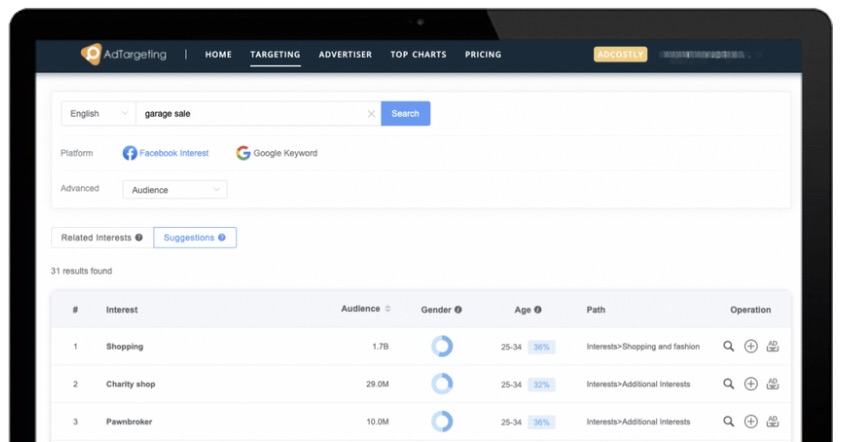Click the Pawnbroker interest name
The width and height of the screenshot is (842, 442).
(129, 422)
